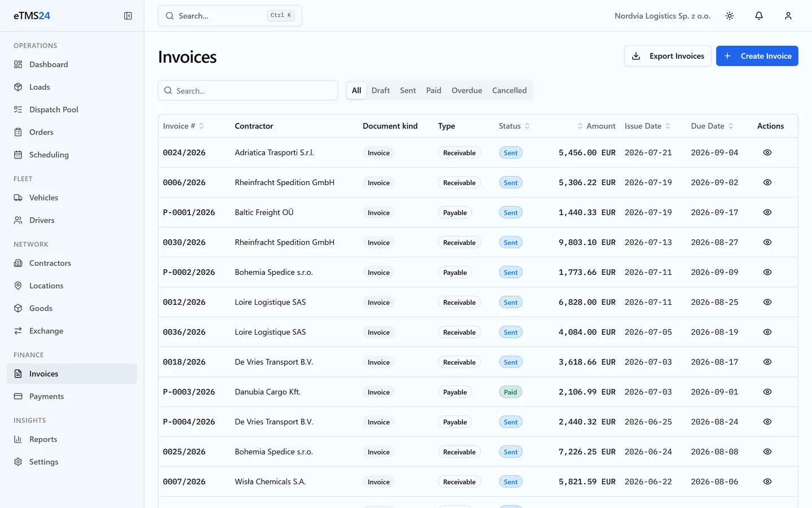Click amount 9,803.10 EUR
Viewport: 812px width, 508px height.
(587, 242)
